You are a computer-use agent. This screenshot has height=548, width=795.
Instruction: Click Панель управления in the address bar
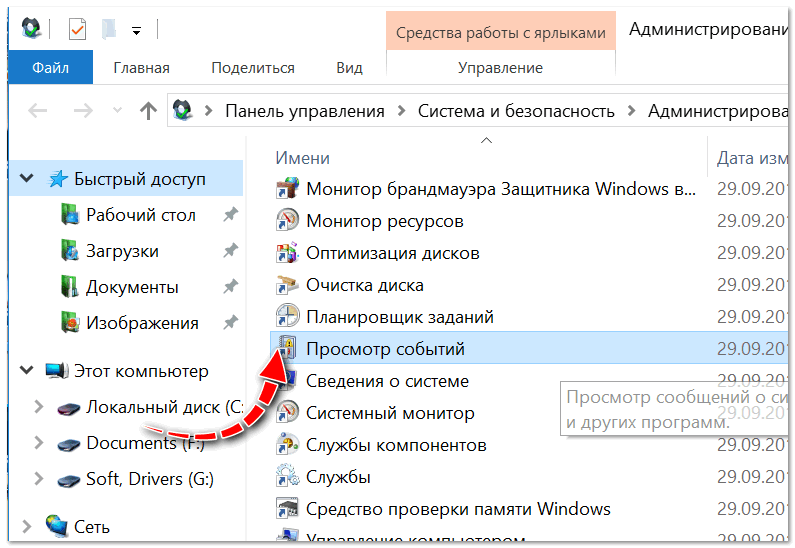305,111
